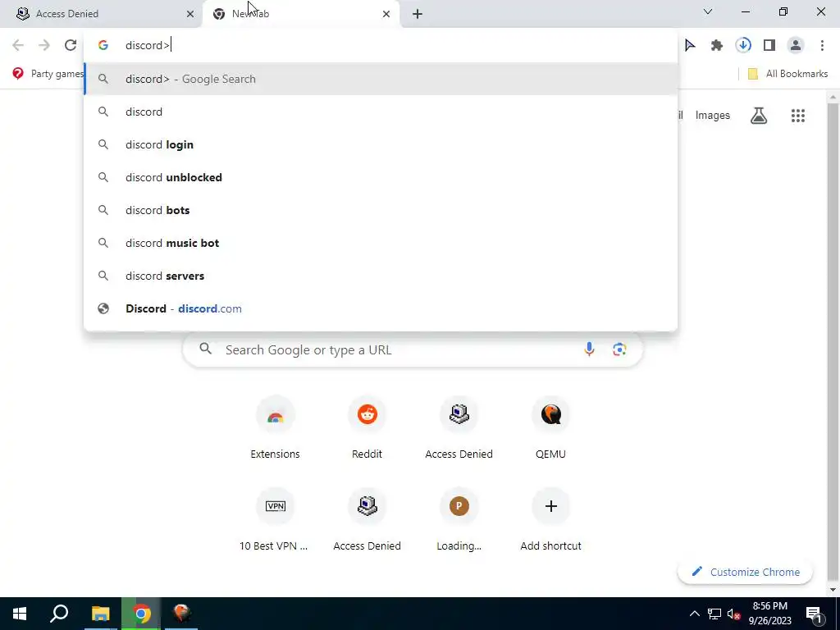Image resolution: width=840 pixels, height=630 pixels.
Task: Open the Images link
Action: pos(713,115)
